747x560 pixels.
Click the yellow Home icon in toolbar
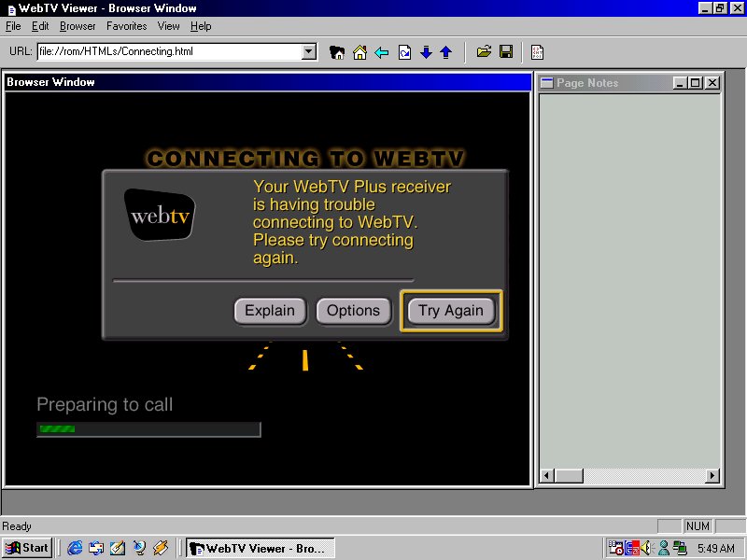(x=359, y=52)
